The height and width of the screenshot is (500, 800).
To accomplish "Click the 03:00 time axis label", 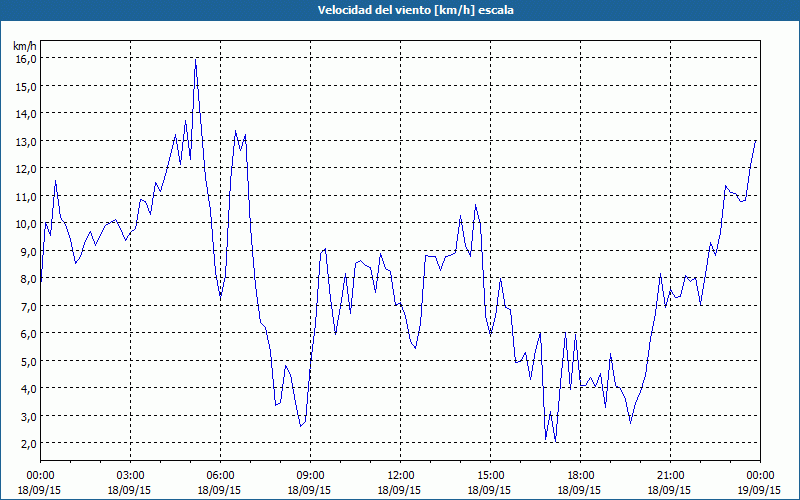I will [x=130, y=476].
